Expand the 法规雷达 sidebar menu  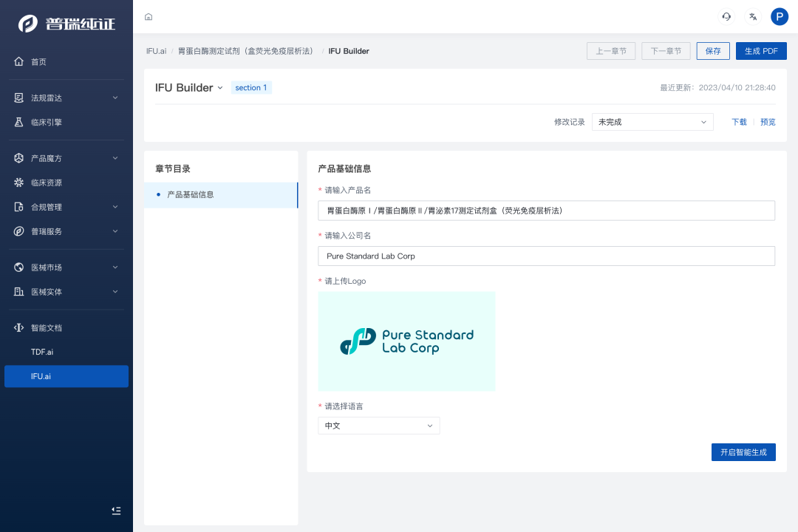pyautogui.click(x=66, y=98)
